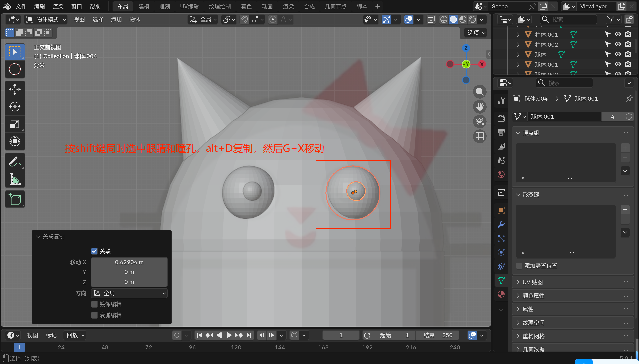Activate the Annotate pencil tool
This screenshot has width=639, height=364.
coord(15,161)
